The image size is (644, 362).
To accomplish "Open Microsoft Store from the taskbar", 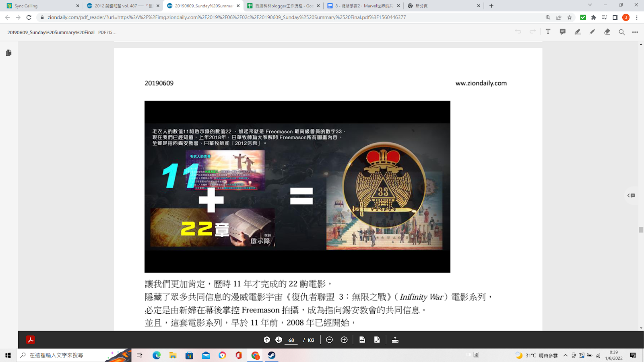I will 189,355.
